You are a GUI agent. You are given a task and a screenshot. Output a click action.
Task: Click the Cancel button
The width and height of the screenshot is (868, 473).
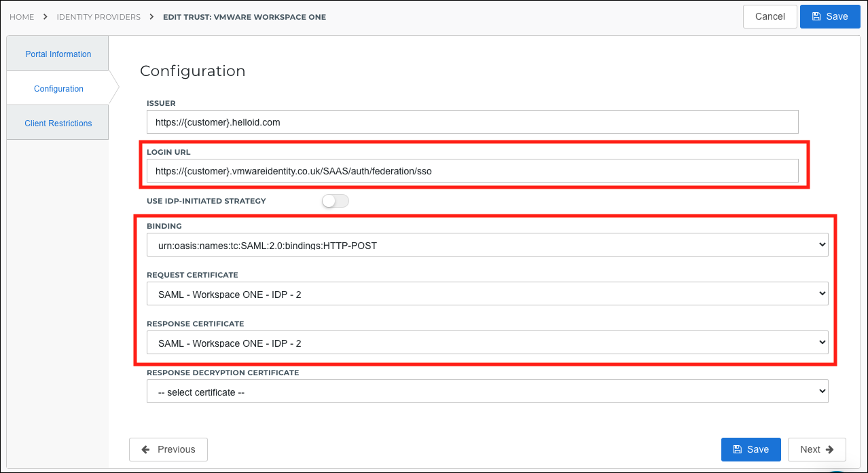tap(770, 16)
